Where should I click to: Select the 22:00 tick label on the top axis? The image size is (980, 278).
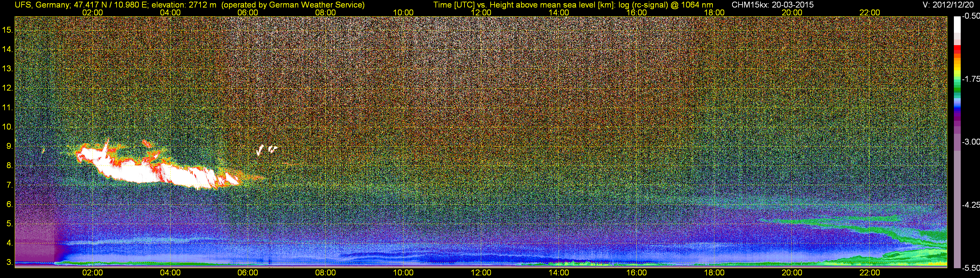coord(870,12)
